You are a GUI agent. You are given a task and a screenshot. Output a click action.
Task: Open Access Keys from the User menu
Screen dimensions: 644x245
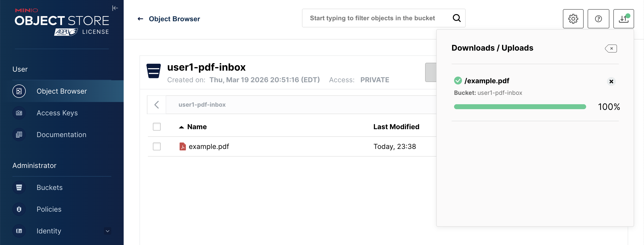point(57,113)
